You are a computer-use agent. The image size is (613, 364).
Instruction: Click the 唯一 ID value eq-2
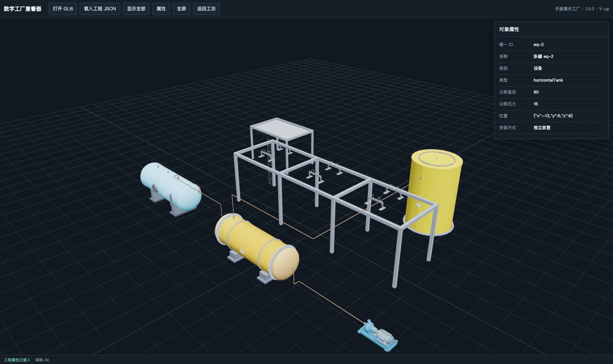click(539, 45)
